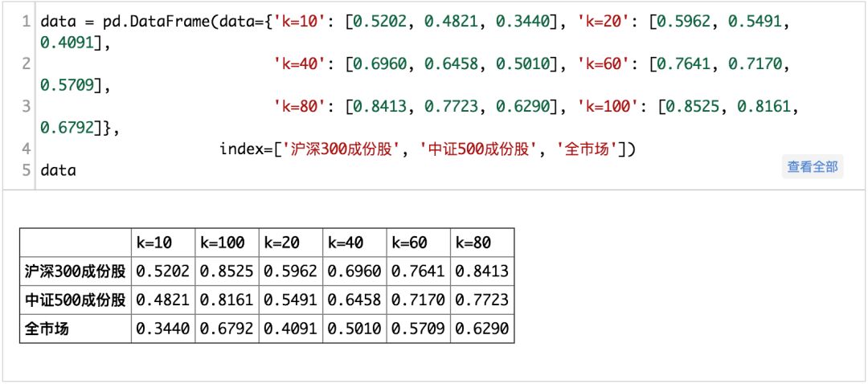Click the k=40 table column header
868x384 pixels.
[x=354, y=243]
